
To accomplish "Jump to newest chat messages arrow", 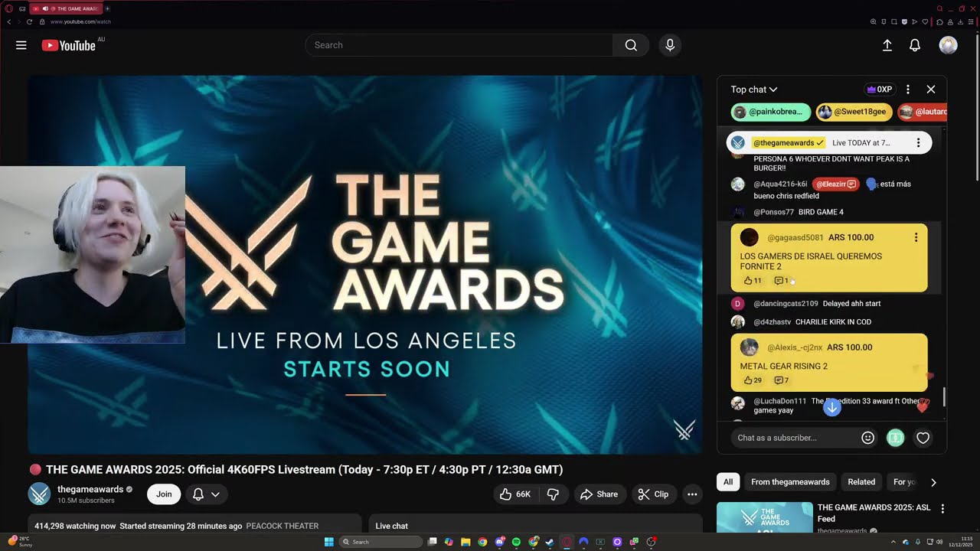I will pyautogui.click(x=832, y=408).
